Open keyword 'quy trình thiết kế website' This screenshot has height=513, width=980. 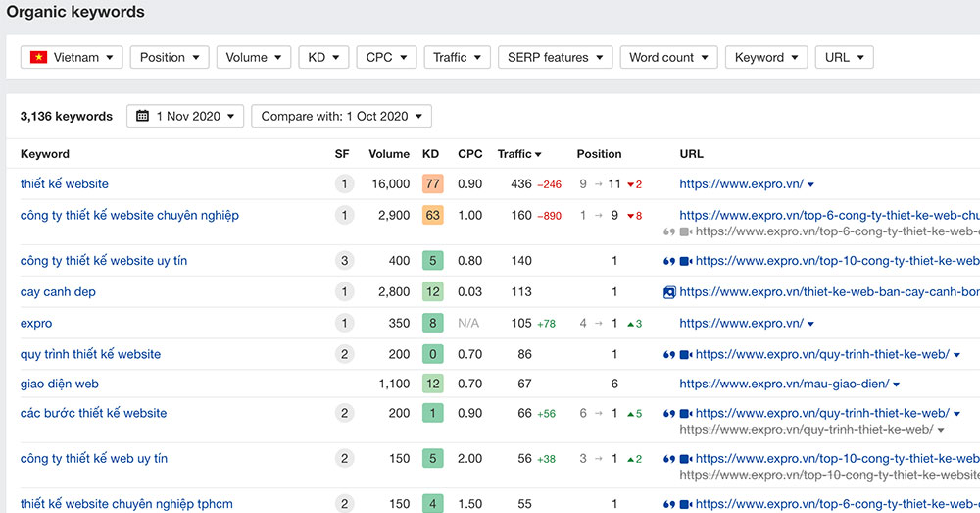tap(90, 354)
